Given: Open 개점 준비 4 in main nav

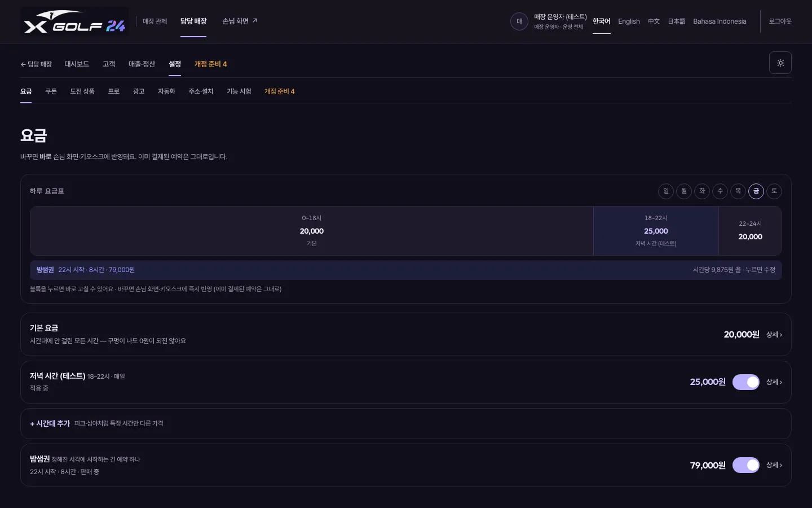Looking at the screenshot, I should [x=211, y=64].
